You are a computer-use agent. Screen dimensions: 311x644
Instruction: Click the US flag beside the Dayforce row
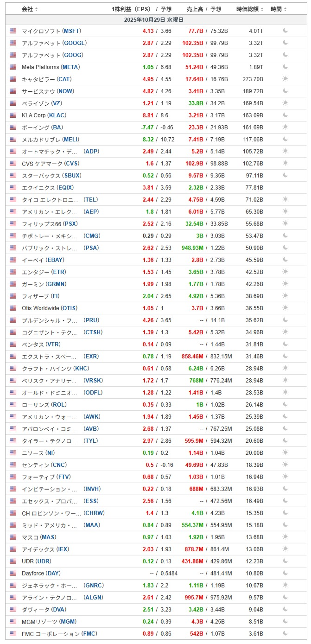point(13,574)
